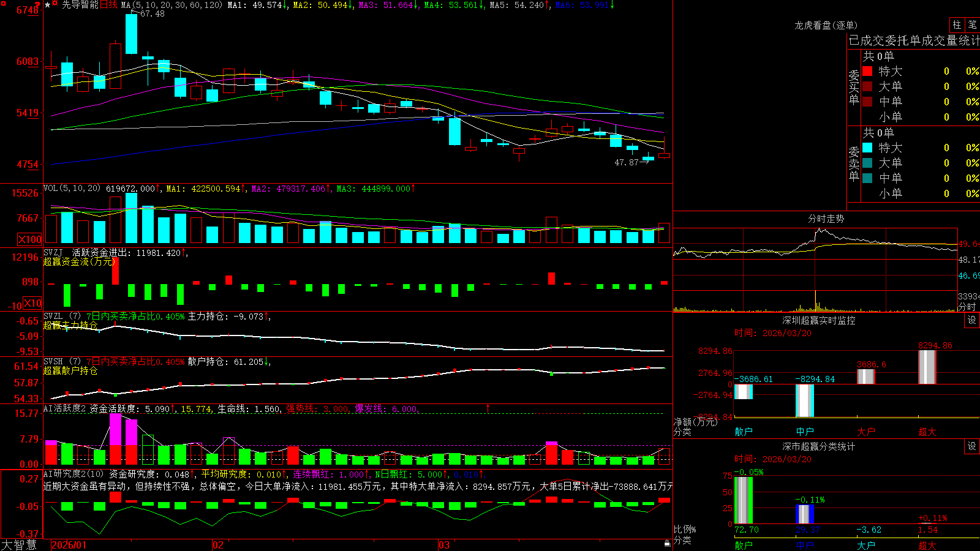Viewport: 980px width, 551px height.
Task: Click the green 散户 bar labeled -0.05%
Action: tap(744, 500)
